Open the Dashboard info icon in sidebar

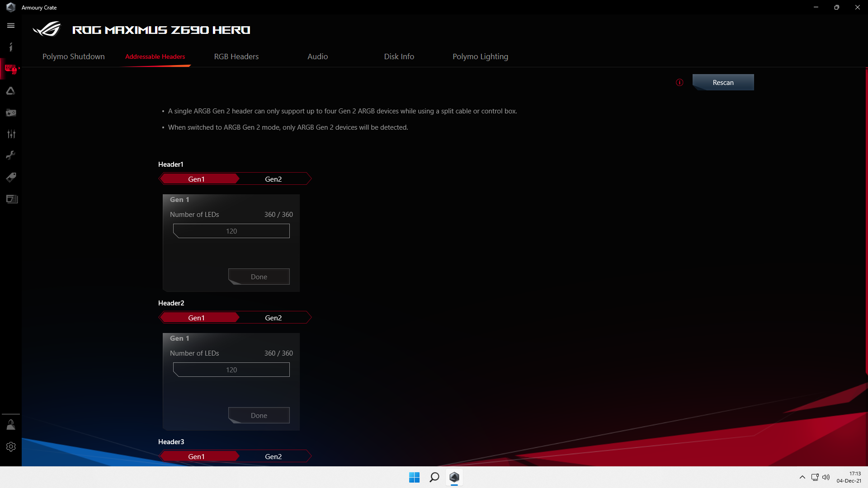pyautogui.click(x=11, y=47)
